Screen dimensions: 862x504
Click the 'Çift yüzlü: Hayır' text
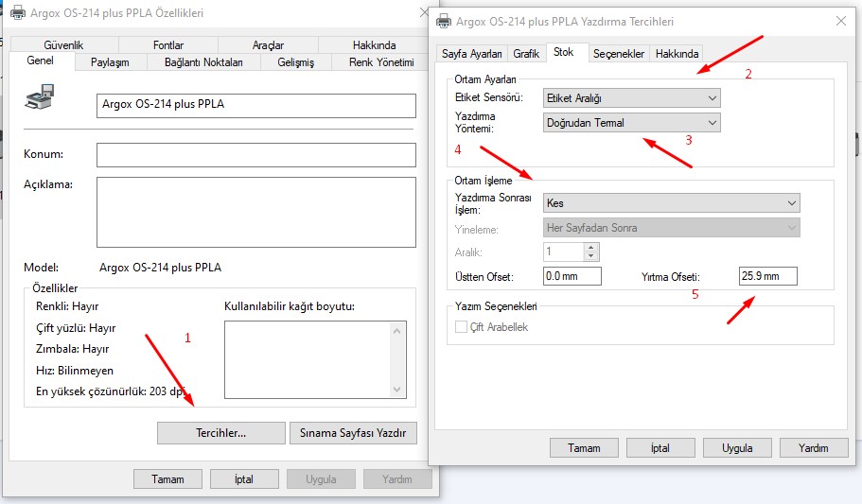(x=76, y=328)
